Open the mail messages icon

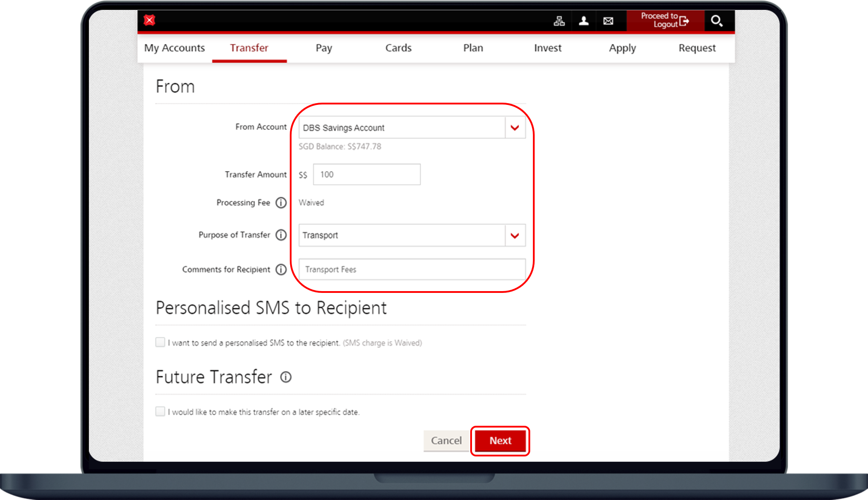point(608,21)
